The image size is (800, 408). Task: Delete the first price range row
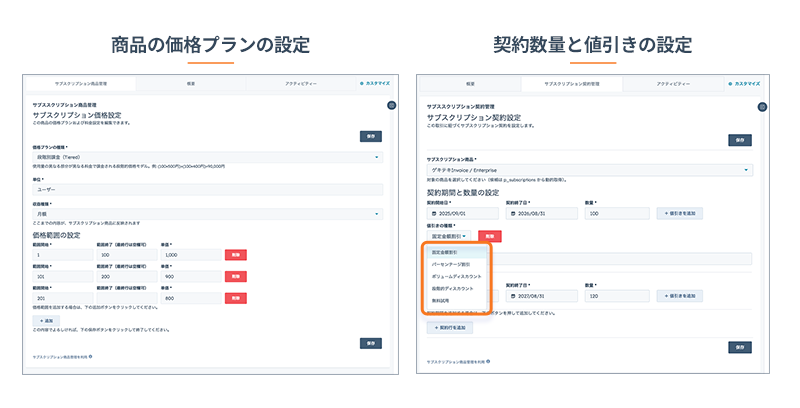pos(236,255)
